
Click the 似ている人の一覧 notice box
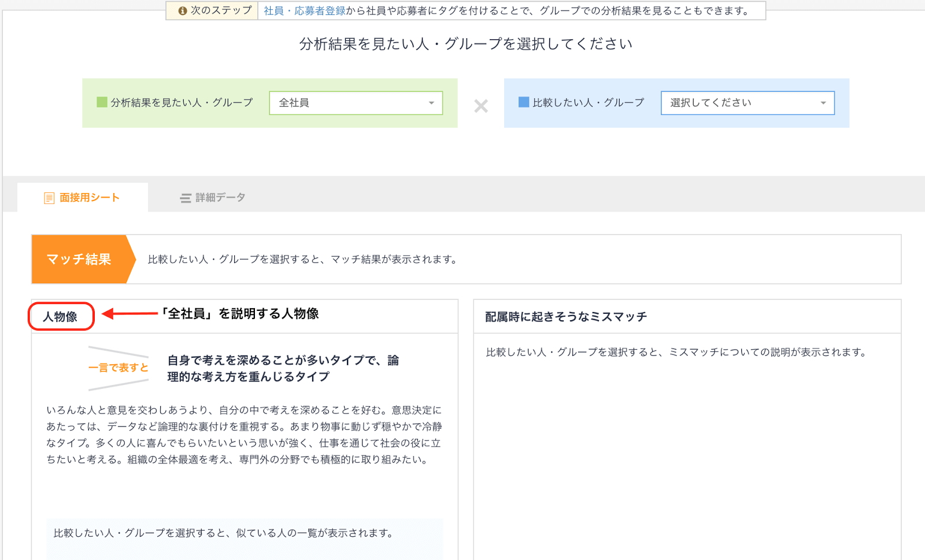245,533
